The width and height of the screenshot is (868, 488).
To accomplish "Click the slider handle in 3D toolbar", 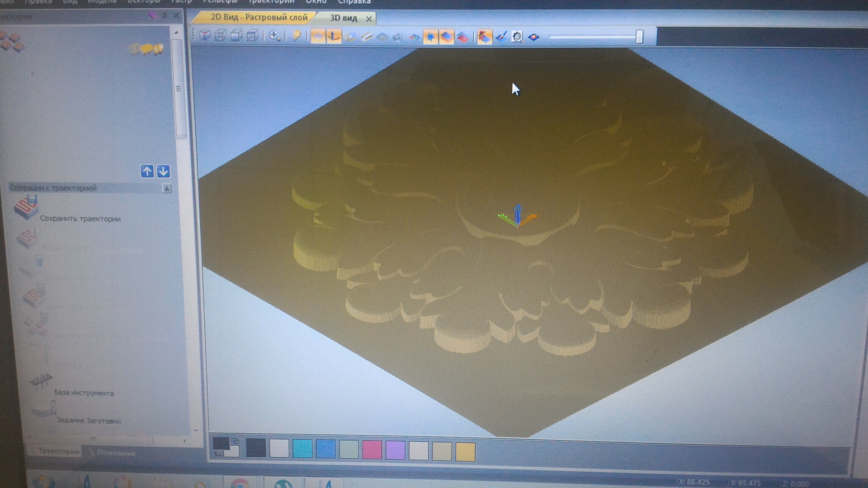I will point(639,37).
